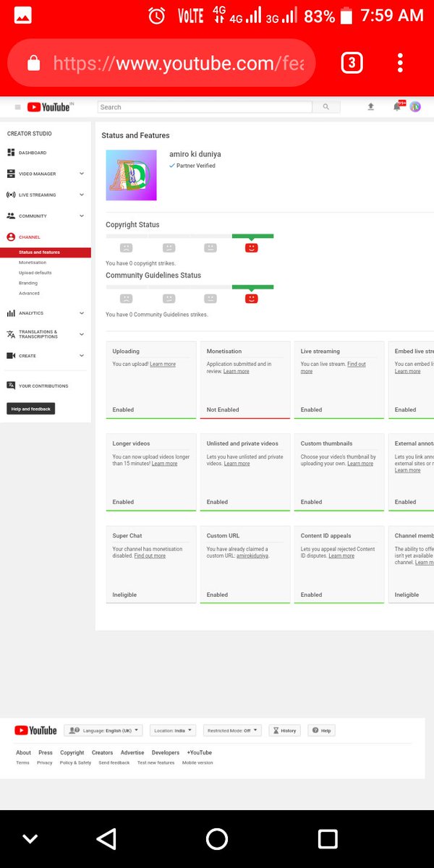Click the Test new features footer link
The image size is (434, 868).
pos(156,762)
